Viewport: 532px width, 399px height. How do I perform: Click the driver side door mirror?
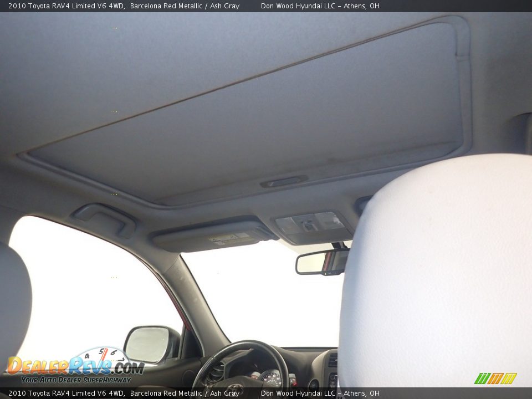[150, 345]
